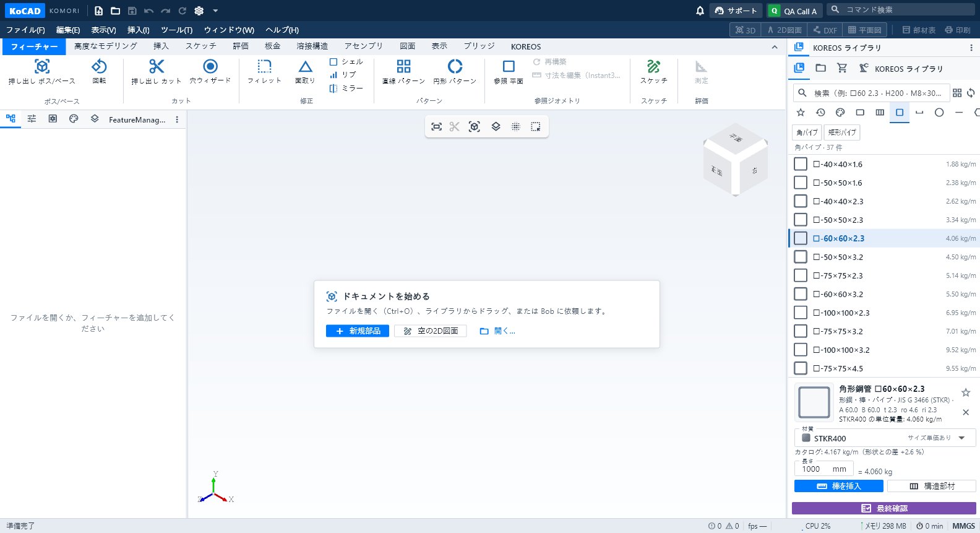The width and height of the screenshot is (980, 533).
Task: Enable checkbox next to □-100×100×2.3
Action: coord(801,313)
